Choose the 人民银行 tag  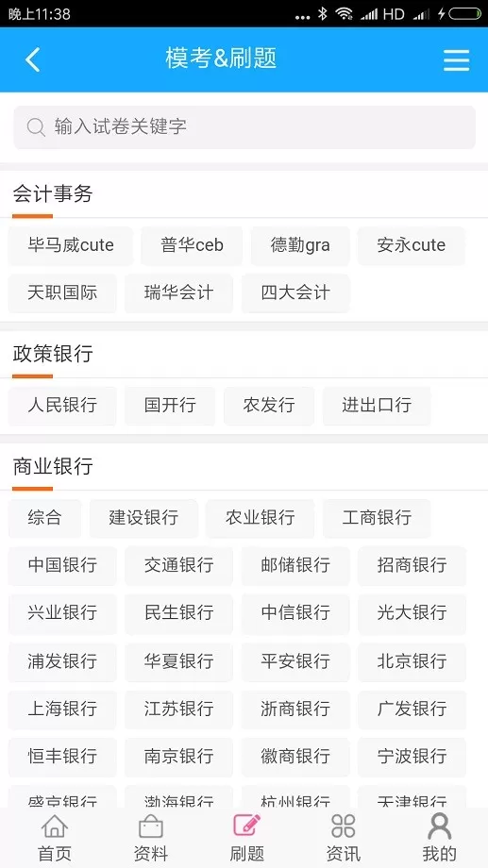pos(62,405)
